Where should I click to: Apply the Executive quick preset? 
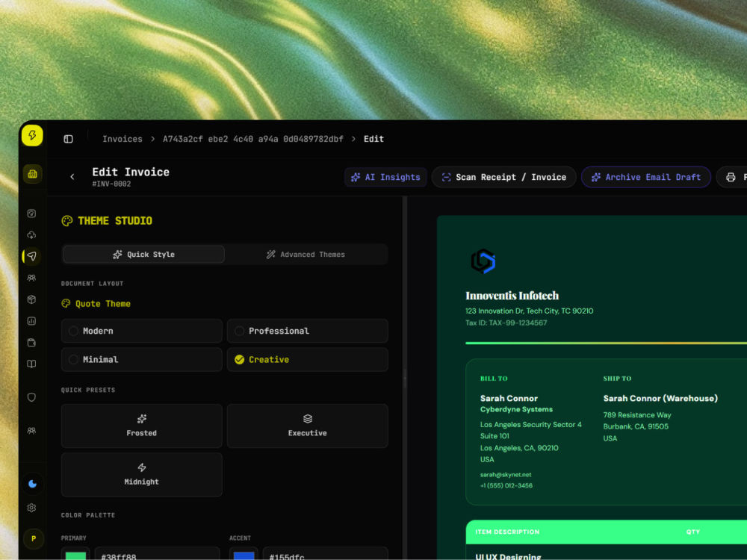(307, 426)
